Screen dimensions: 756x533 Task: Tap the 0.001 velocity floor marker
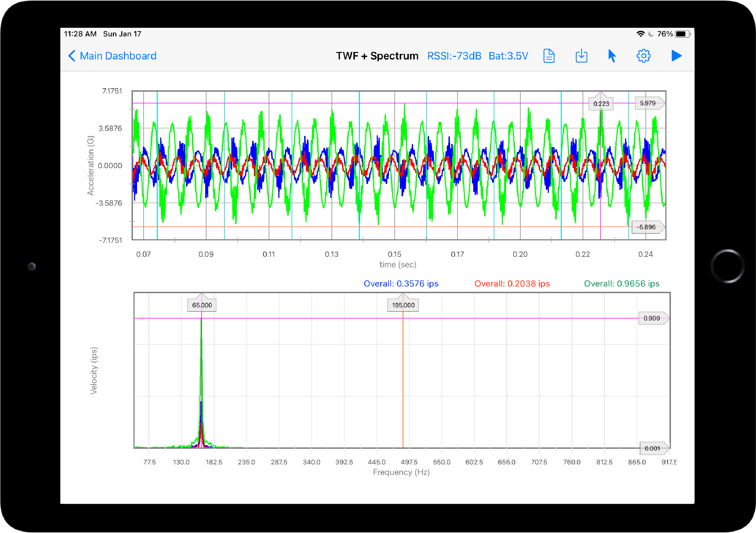pyautogui.click(x=652, y=448)
